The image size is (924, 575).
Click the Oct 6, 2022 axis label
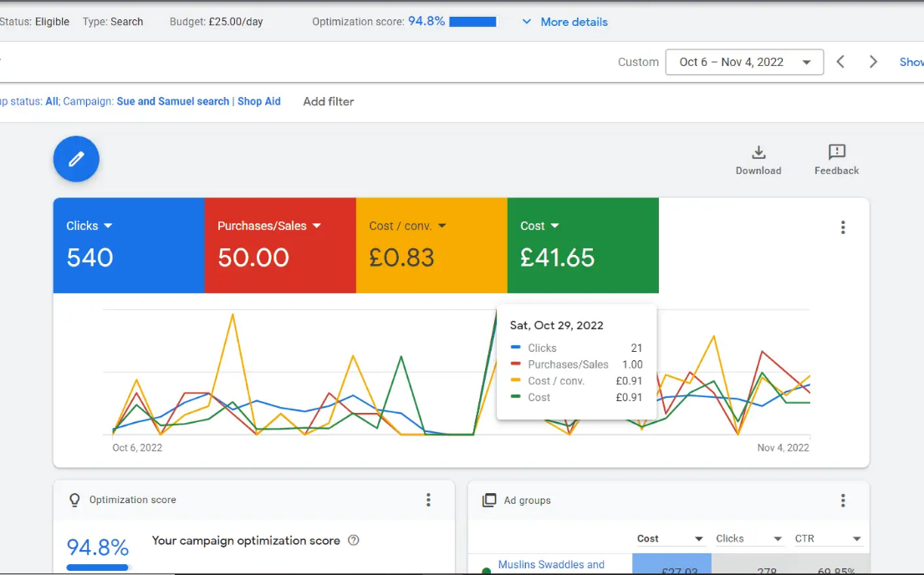tap(137, 448)
